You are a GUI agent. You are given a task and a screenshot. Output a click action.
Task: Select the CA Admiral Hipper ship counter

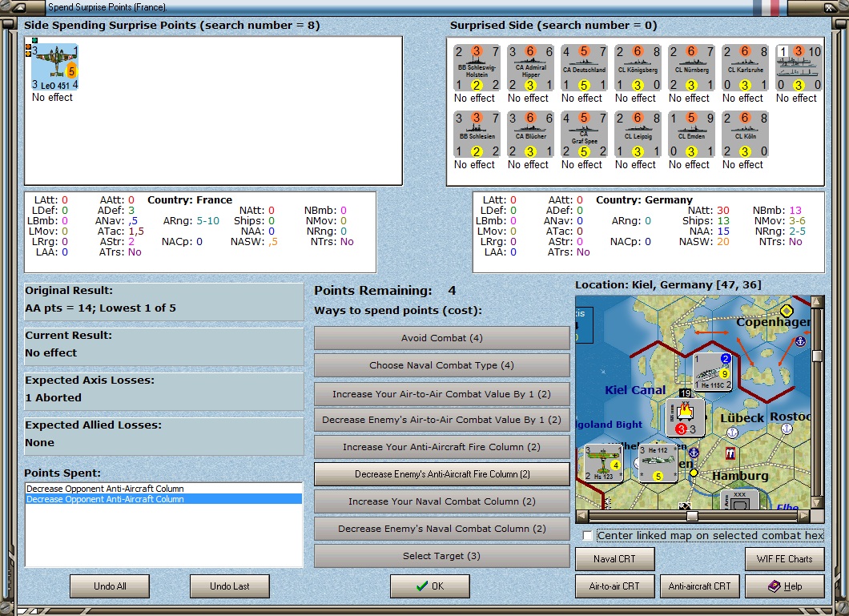[530, 68]
